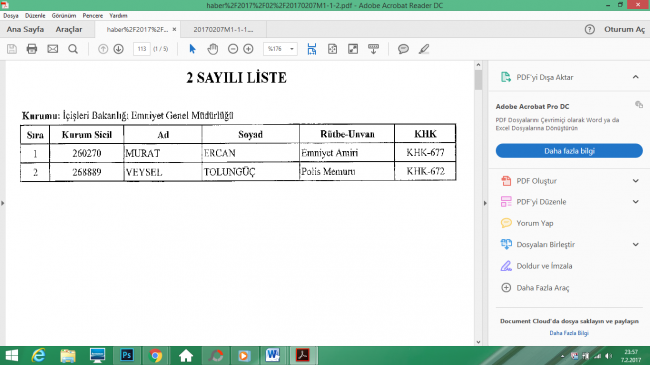Open the zoom level dropdown

292,49
